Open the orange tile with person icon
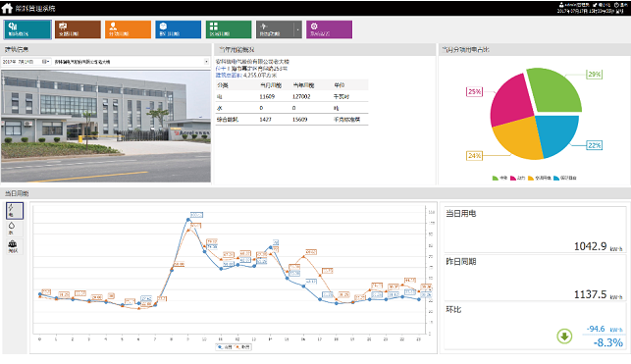This screenshot has height=364, width=631. 128,29
